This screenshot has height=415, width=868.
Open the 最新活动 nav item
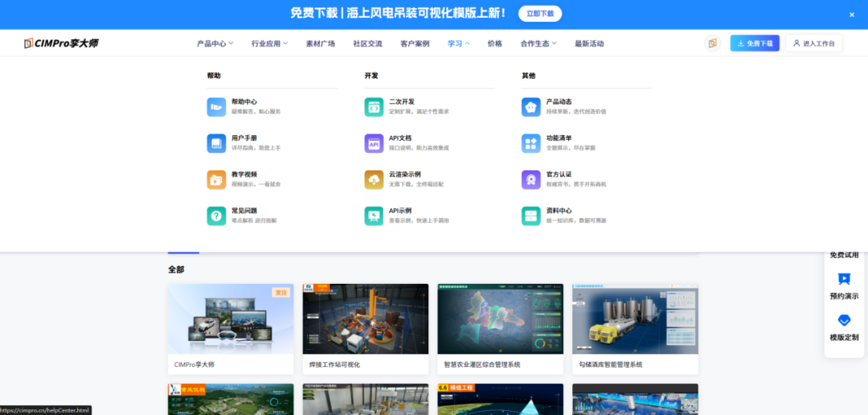pos(589,43)
